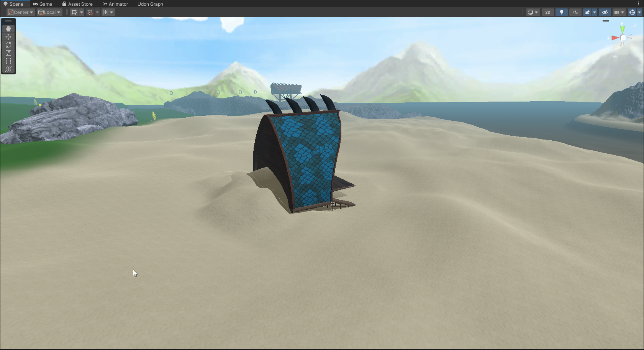
Task: Enable 2D view mode
Action: [x=548, y=12]
